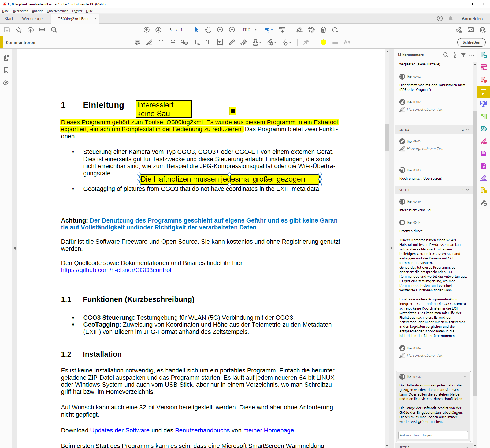The image size is (490, 448).
Task: Toggle the keep tool selected pin
Action: 306,42
